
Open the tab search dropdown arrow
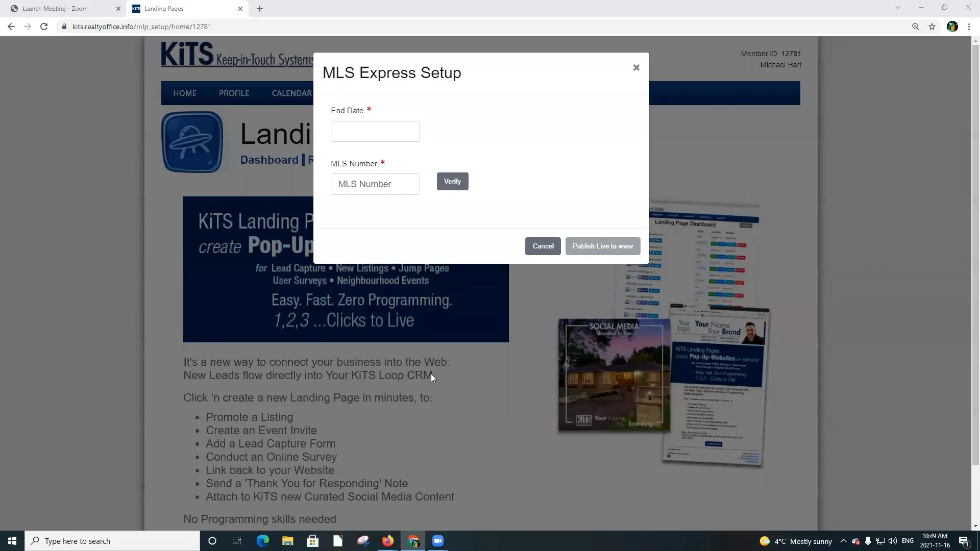click(898, 8)
